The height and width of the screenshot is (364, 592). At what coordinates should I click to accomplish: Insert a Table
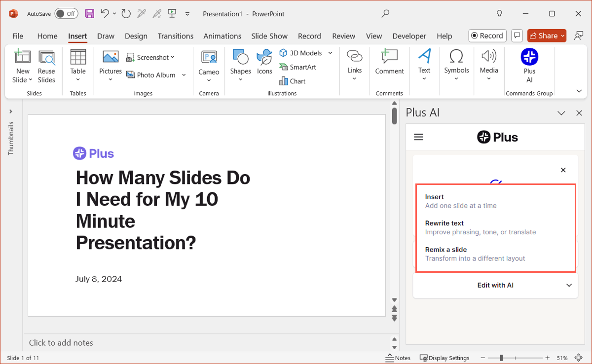point(78,66)
